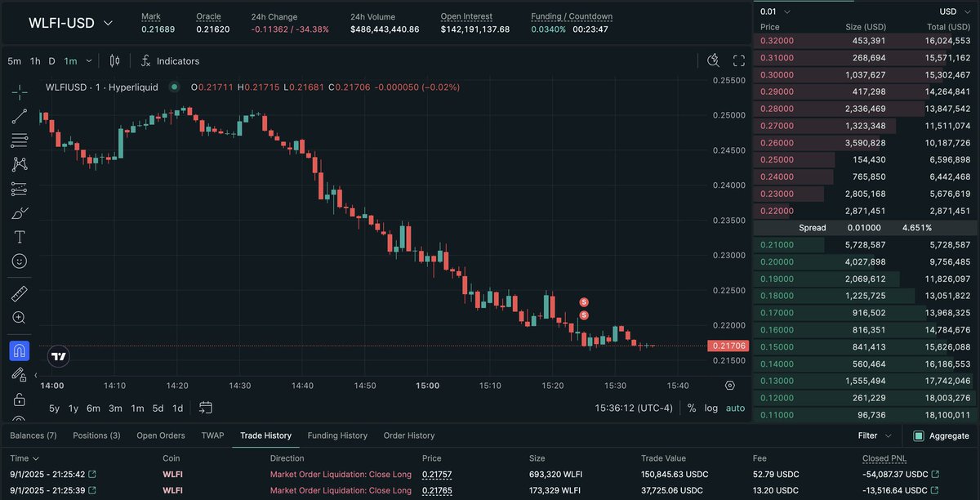Enter fullscreen chart mode

739,60
